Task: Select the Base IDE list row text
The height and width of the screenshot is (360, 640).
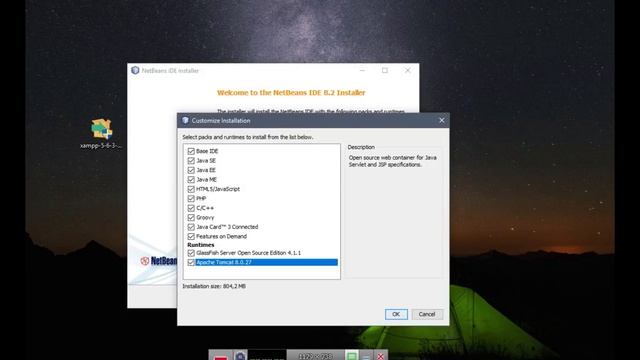Action: [207, 151]
